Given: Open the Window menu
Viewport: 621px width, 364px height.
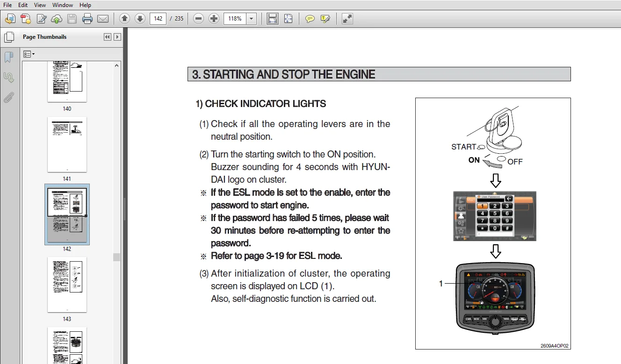Looking at the screenshot, I should tap(63, 5).
